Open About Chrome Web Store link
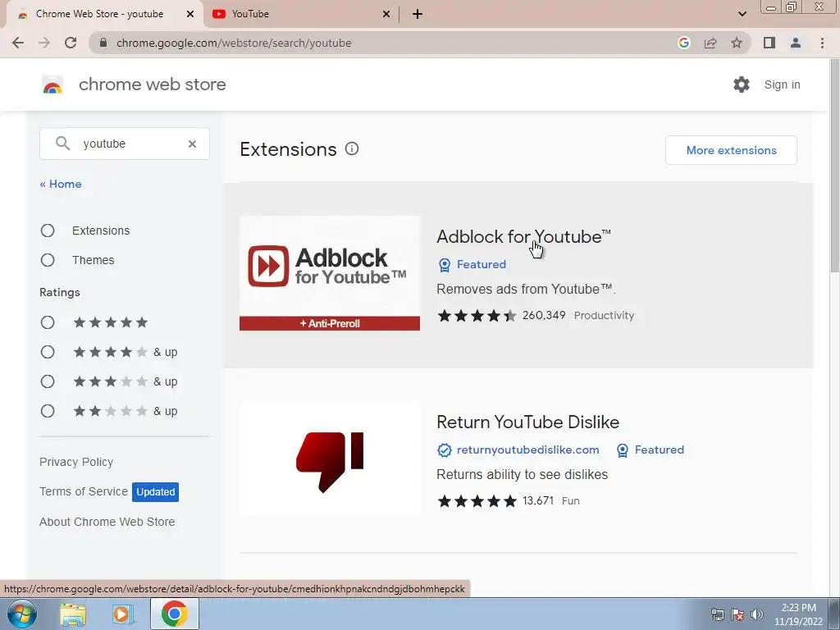The width and height of the screenshot is (840, 630). tap(107, 522)
